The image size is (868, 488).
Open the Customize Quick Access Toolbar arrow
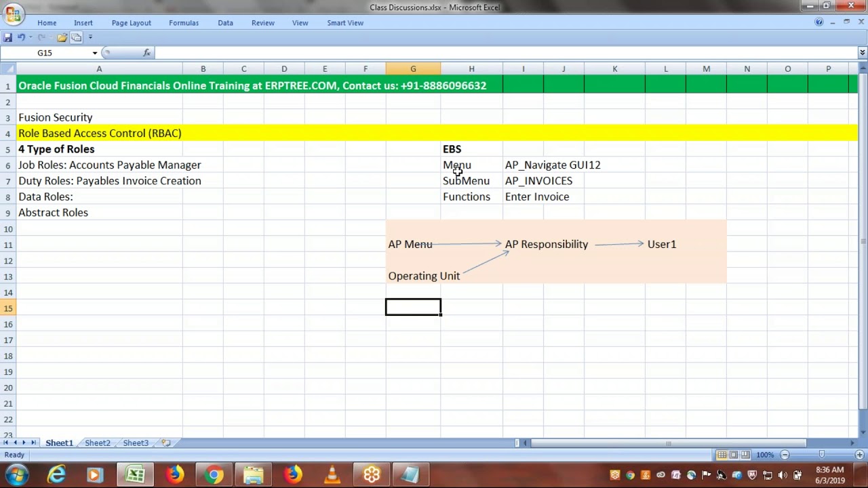coord(90,37)
